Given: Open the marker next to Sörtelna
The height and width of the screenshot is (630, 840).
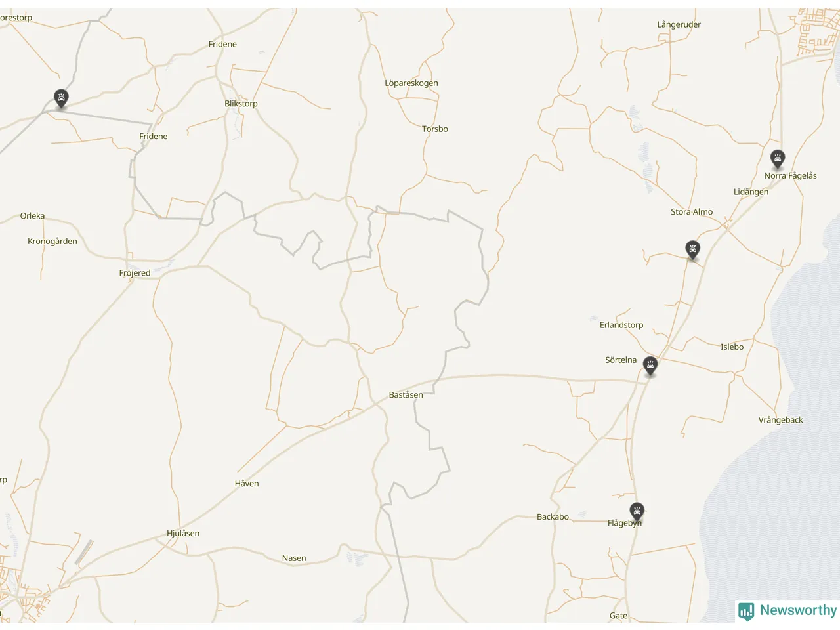Looking at the screenshot, I should [x=650, y=366].
